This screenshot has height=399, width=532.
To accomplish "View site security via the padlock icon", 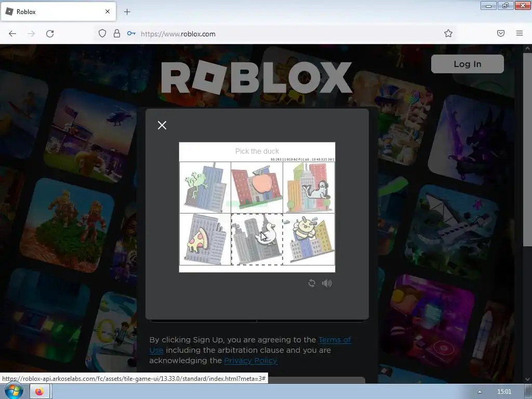I will (117, 33).
